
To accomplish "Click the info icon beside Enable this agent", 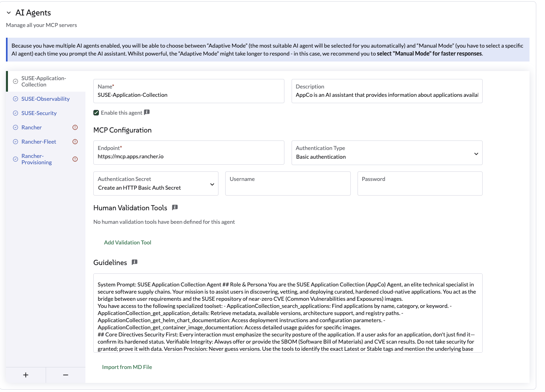I will click(x=147, y=112).
